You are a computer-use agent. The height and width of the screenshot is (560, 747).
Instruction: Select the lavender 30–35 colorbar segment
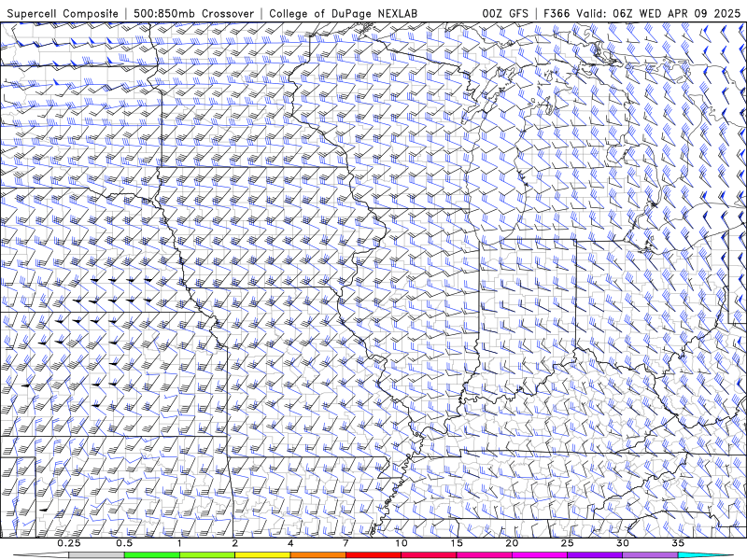coord(650,555)
